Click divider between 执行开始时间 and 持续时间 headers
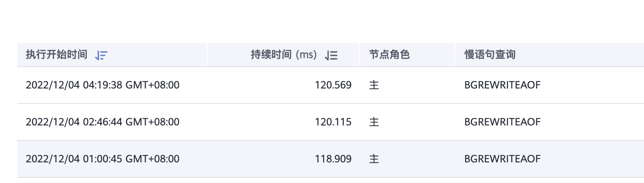This screenshot has height=183, width=644. [x=207, y=55]
